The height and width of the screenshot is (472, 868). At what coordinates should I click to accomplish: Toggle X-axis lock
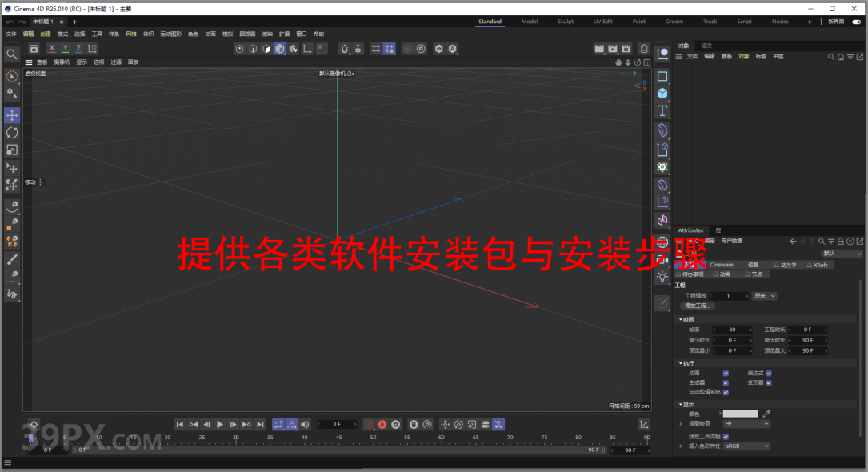[53, 49]
